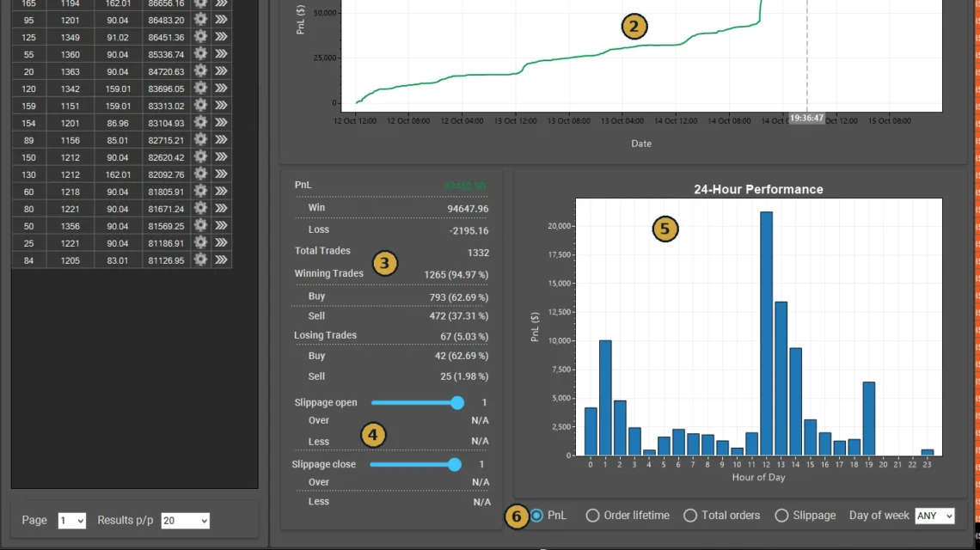Image resolution: width=980 pixels, height=550 pixels.
Task: Expand the Results p/p dropdown
Action: (185, 521)
